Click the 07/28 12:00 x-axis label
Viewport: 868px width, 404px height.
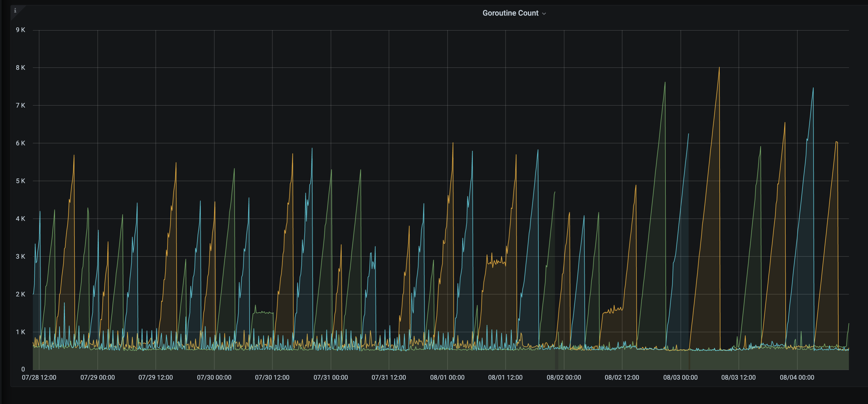tap(39, 377)
